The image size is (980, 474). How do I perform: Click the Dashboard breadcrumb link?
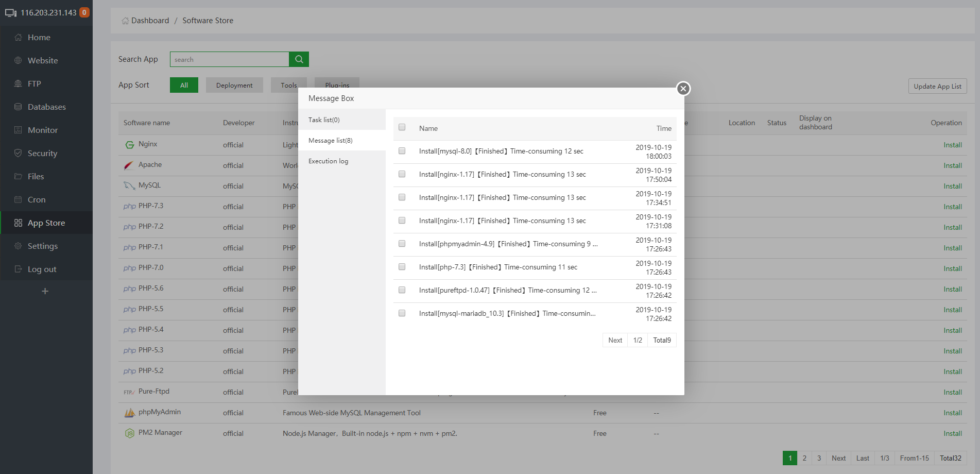(150, 21)
